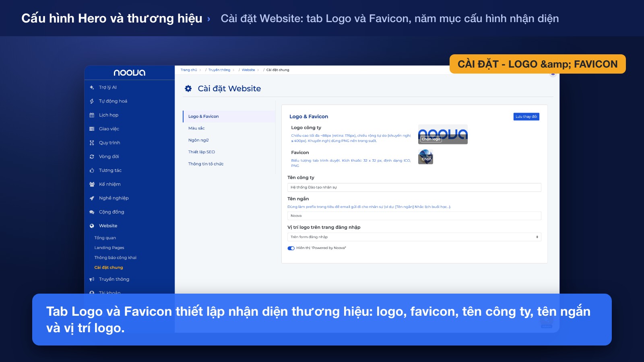Click the Chọn logo button
This screenshot has width=644, height=362.
(x=431, y=139)
